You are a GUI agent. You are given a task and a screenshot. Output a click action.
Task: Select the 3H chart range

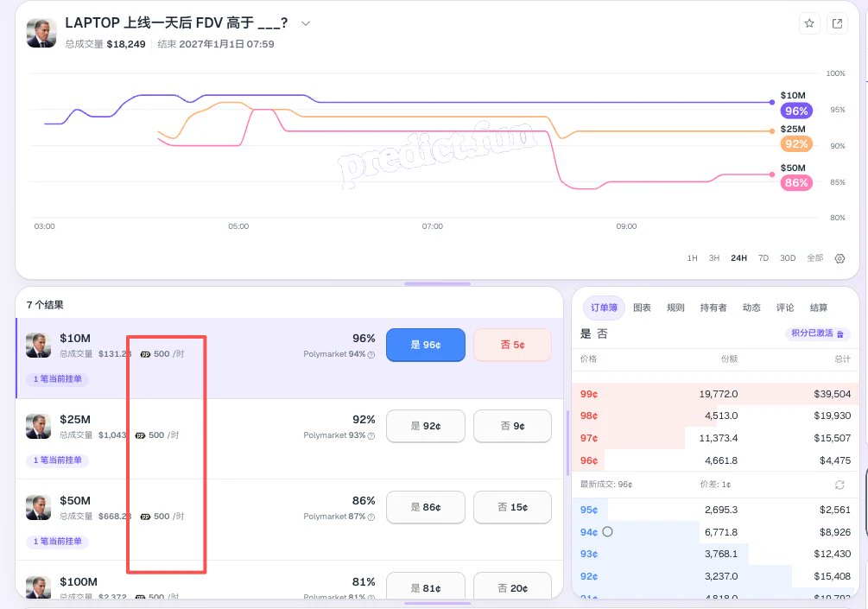click(714, 258)
